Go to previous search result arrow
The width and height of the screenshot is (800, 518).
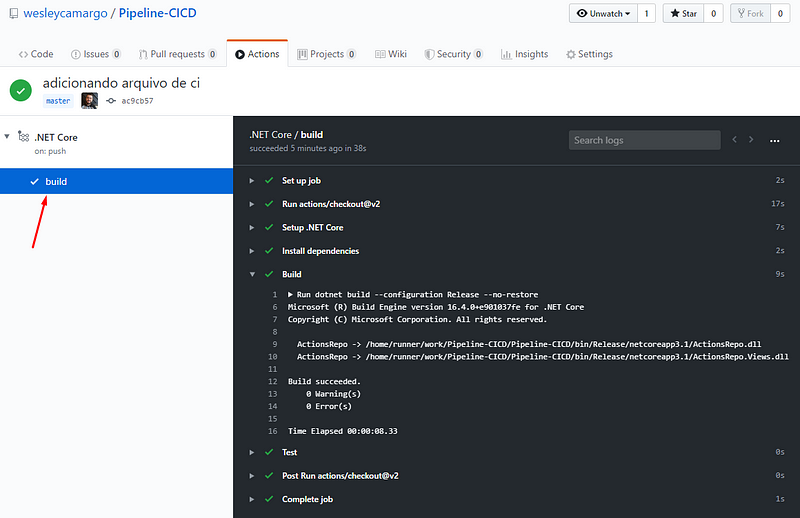pyautogui.click(x=734, y=141)
